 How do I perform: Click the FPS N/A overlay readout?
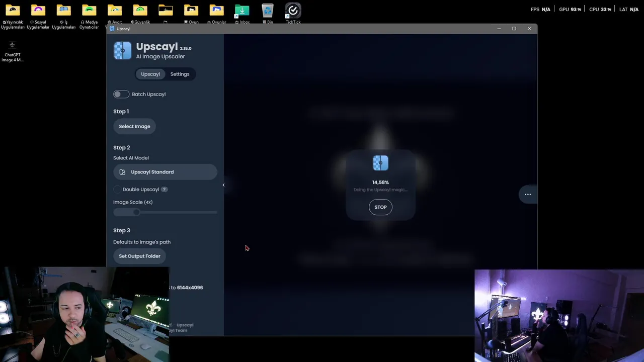pos(540,10)
